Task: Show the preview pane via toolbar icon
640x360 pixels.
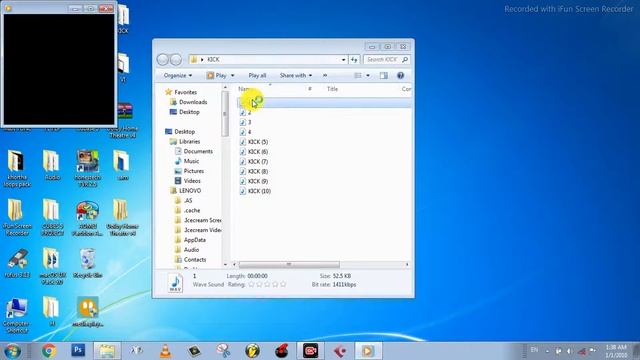Action: pyautogui.click(x=384, y=76)
